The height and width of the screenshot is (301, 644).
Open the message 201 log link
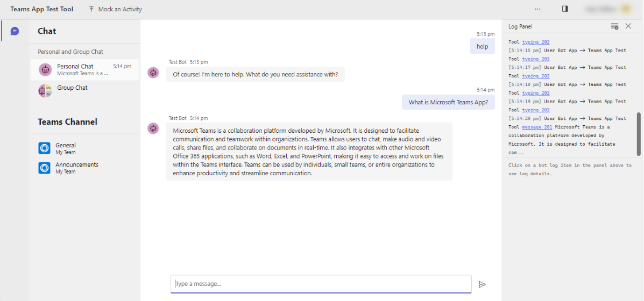pos(537,127)
